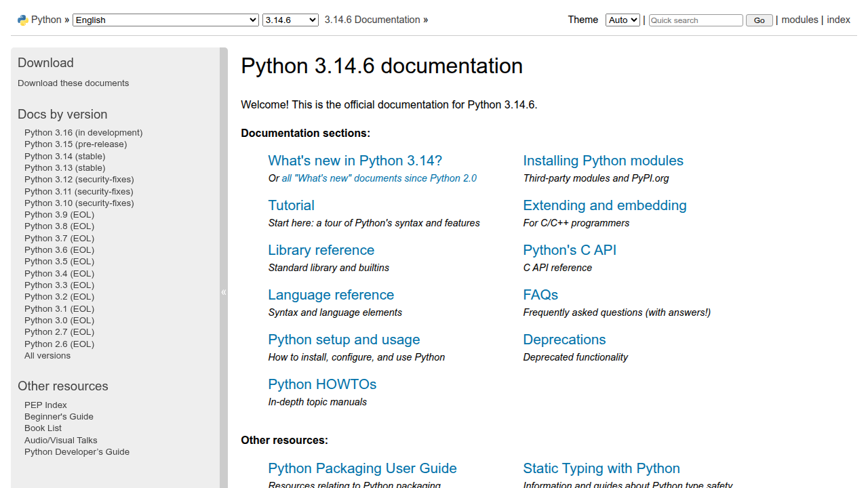868x488 pixels.
Task: Open Python 3.6 (EOL) docs
Action: pyautogui.click(x=59, y=250)
